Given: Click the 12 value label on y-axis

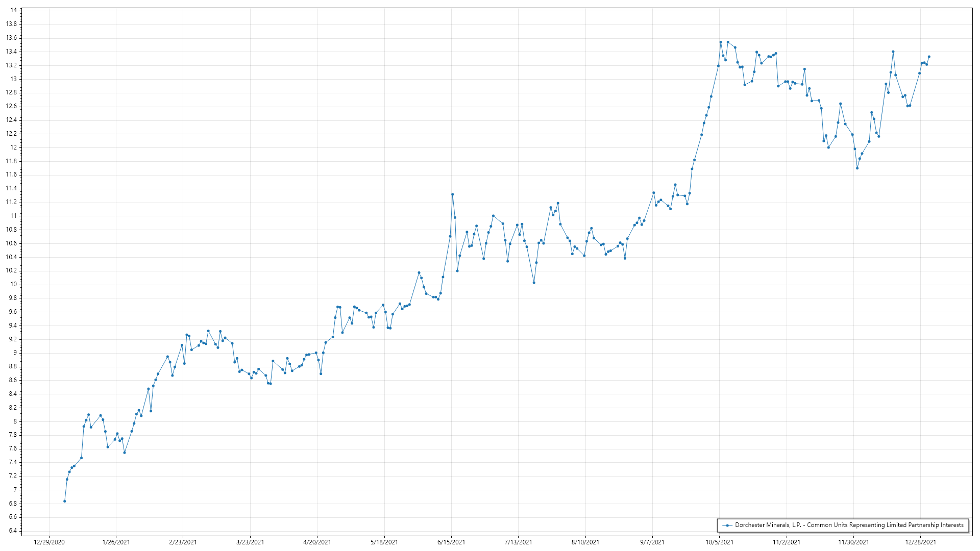Looking at the screenshot, I should pos(13,147).
